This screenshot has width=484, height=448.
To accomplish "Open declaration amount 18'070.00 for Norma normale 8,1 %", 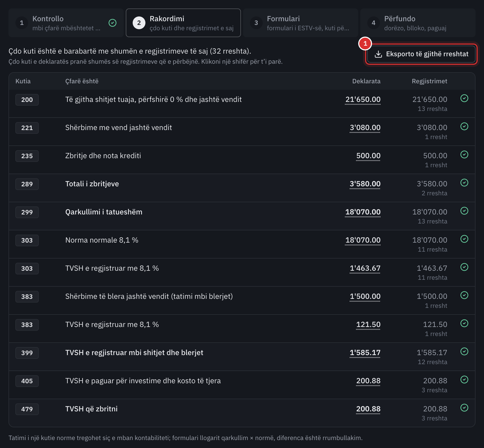I will point(363,240).
